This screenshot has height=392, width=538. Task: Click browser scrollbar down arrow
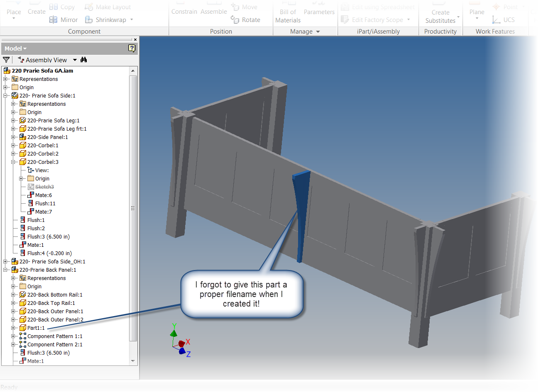[133, 361]
